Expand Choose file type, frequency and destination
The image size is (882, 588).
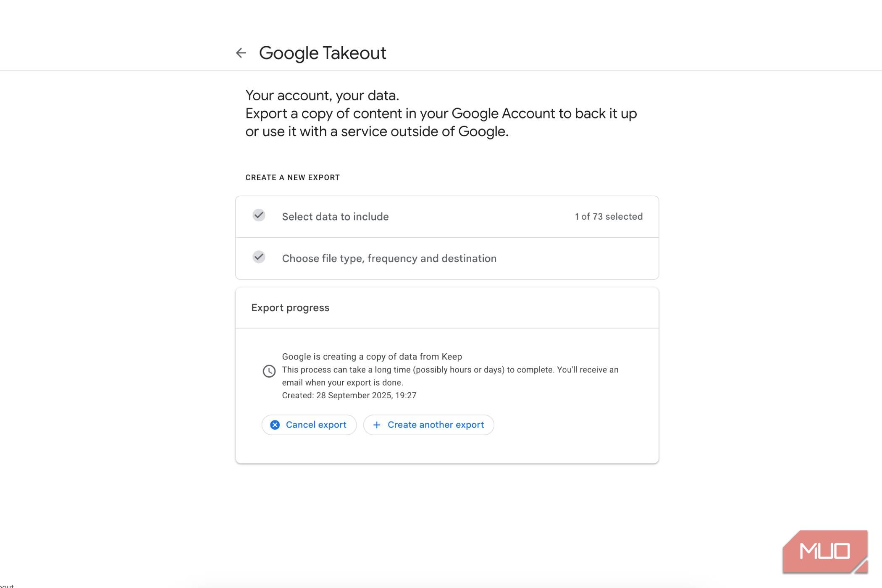pyautogui.click(x=389, y=259)
